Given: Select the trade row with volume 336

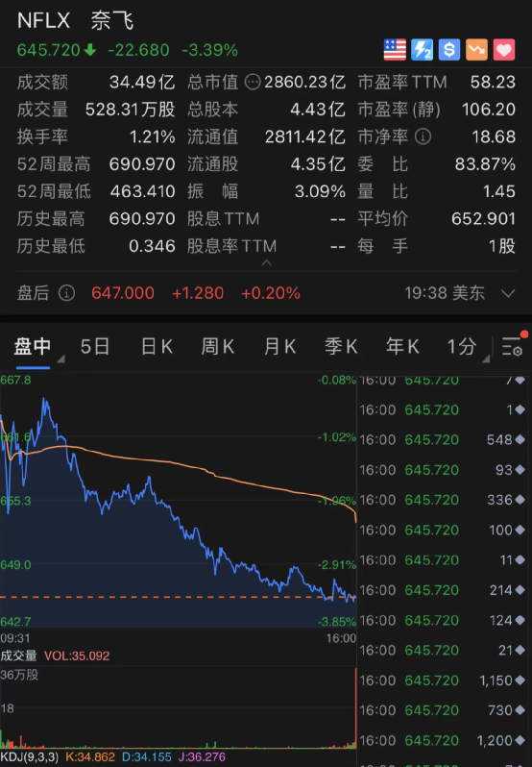Looking at the screenshot, I should [443, 500].
